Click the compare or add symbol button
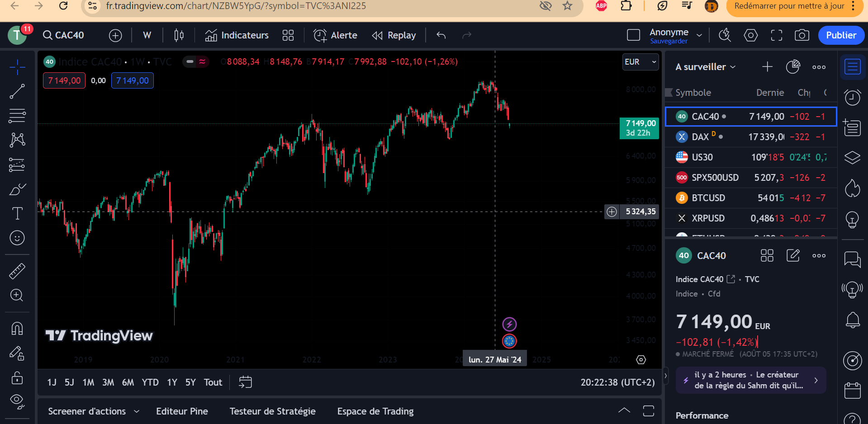 click(115, 35)
